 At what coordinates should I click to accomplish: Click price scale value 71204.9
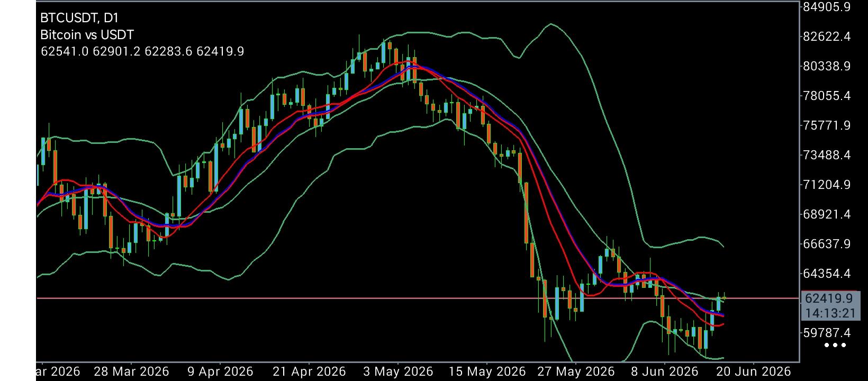point(826,185)
